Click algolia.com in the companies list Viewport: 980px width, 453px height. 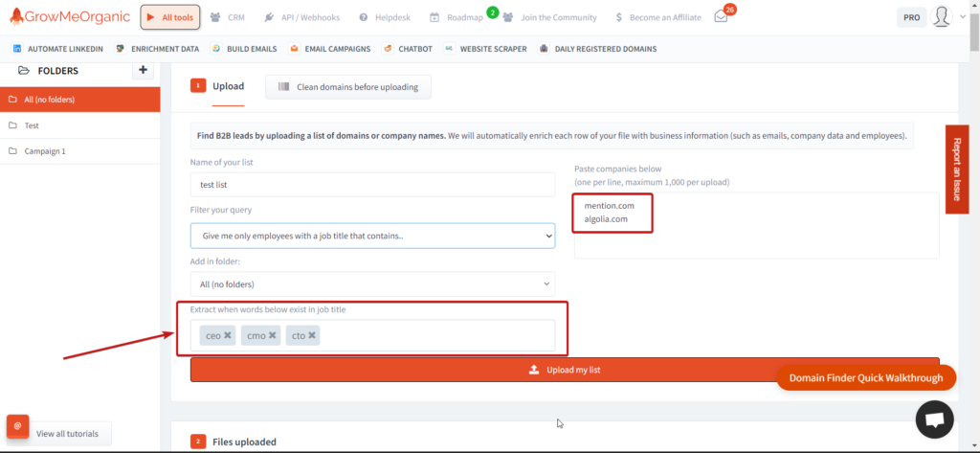606,219
